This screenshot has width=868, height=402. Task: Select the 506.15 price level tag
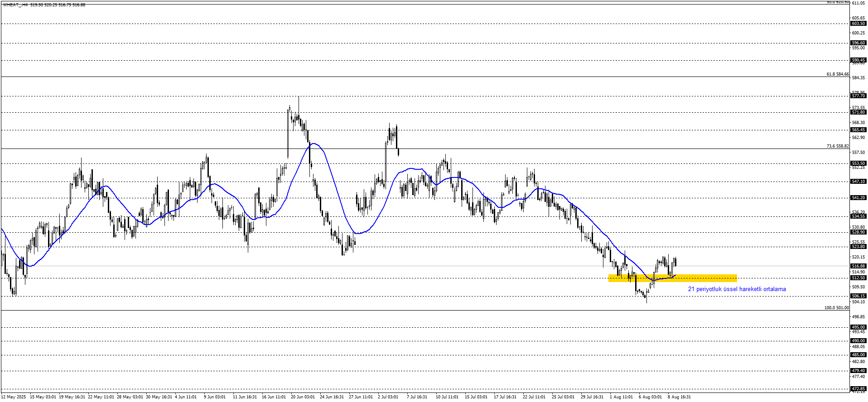point(858,296)
